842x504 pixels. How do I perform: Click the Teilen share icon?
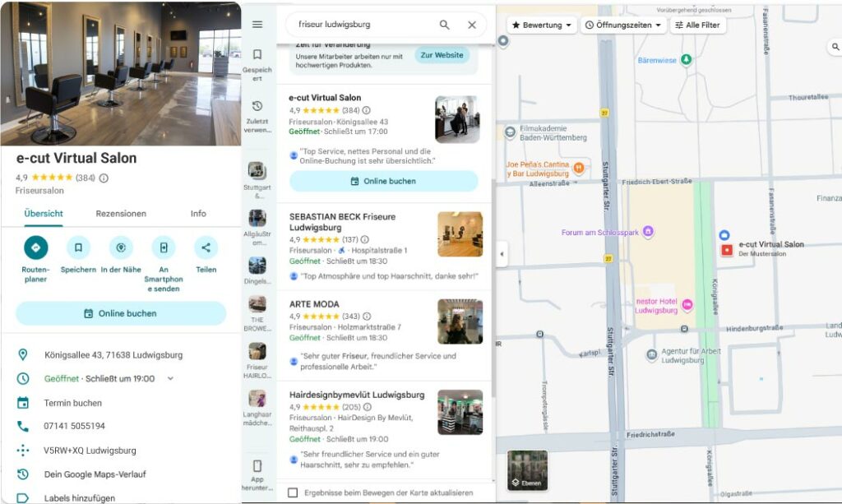click(x=206, y=247)
